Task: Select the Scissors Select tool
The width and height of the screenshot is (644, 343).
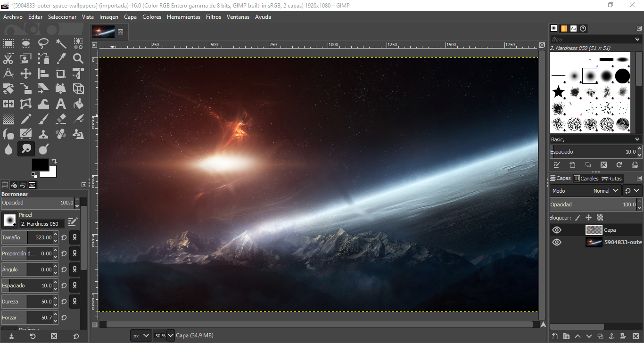Action: pos(8,58)
